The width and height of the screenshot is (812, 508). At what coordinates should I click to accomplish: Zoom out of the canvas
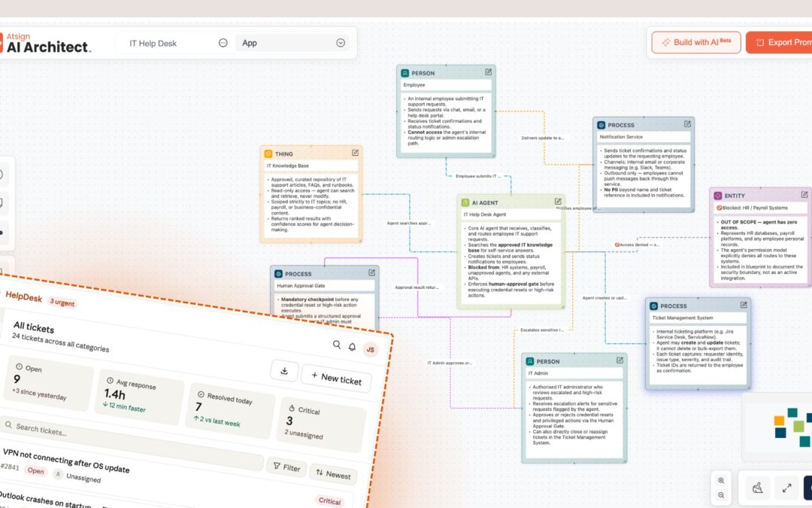(721, 495)
